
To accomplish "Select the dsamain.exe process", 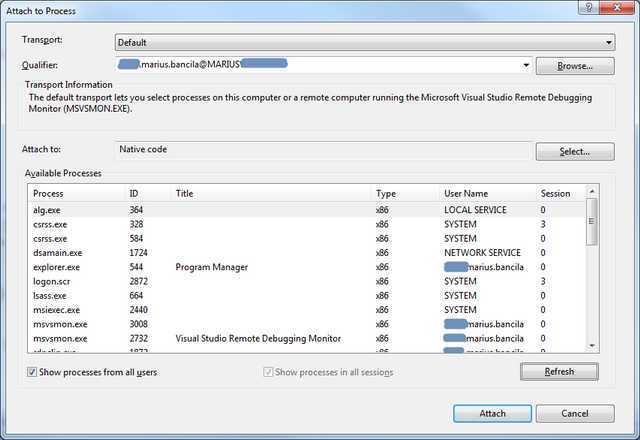I will click(x=307, y=253).
